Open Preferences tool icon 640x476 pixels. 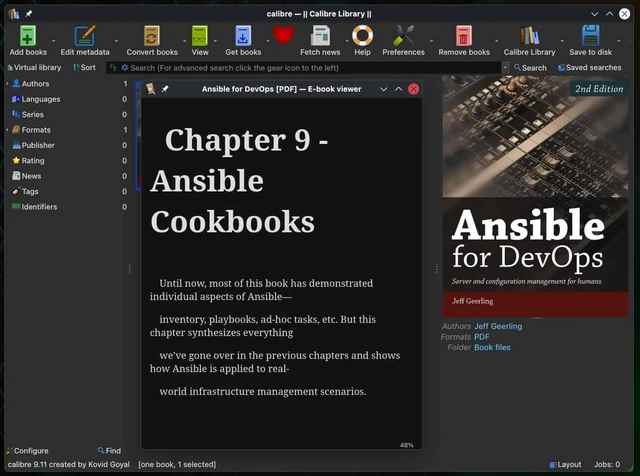click(403, 36)
